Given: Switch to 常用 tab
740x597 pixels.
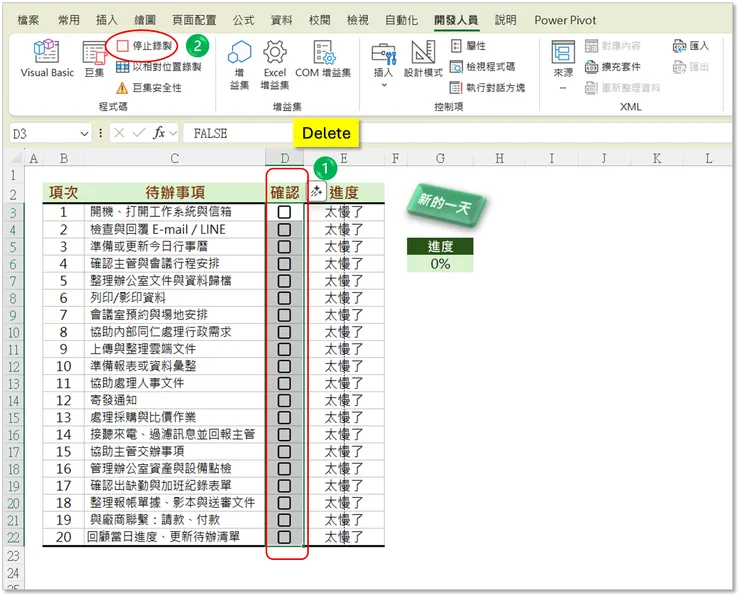Looking at the screenshot, I should tap(69, 20).
